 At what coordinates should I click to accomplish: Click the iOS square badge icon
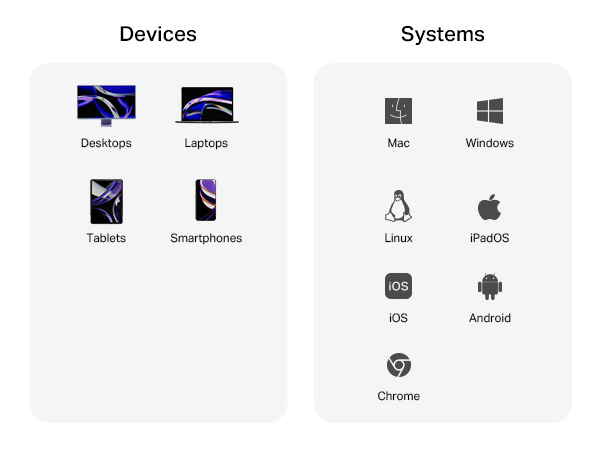[398, 286]
